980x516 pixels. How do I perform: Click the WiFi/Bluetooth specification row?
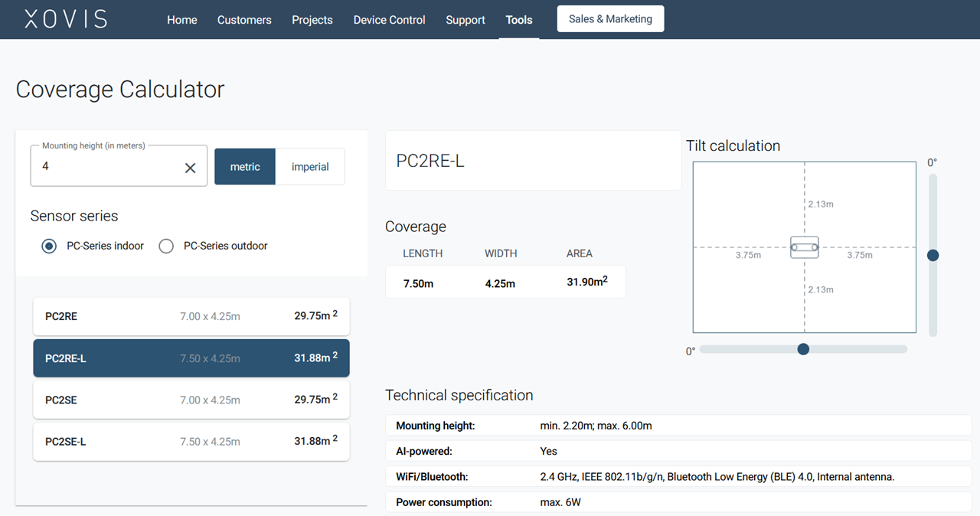678,477
